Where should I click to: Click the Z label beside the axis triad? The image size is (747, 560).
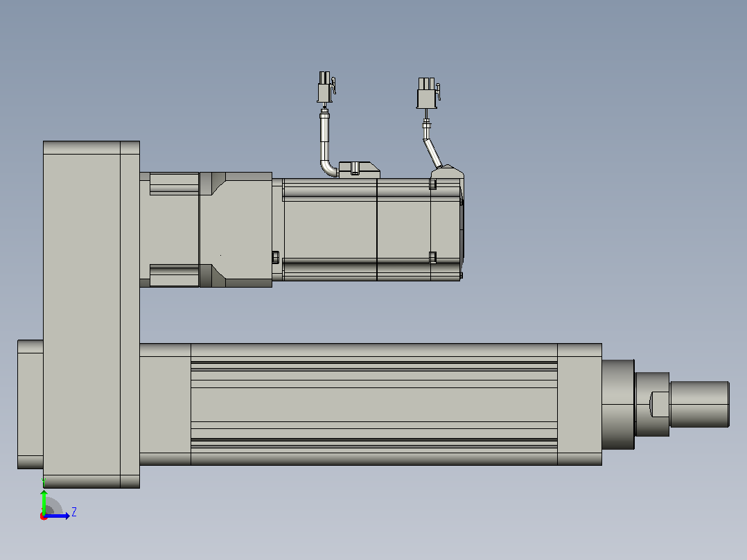[74, 512]
